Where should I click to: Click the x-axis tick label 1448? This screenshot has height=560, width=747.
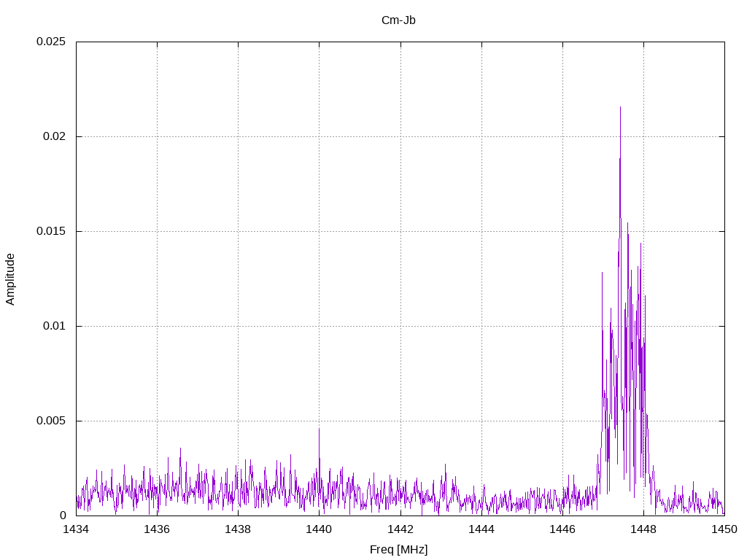[643, 529]
